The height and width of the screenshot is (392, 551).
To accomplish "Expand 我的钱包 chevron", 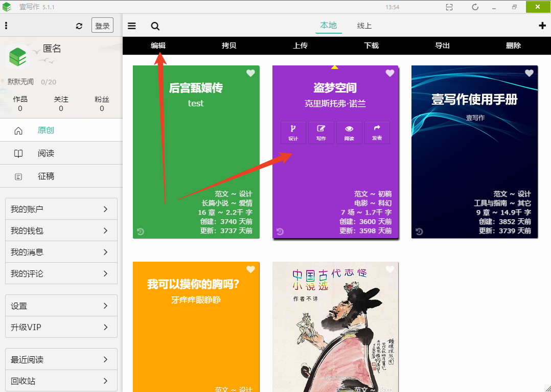I will [105, 230].
